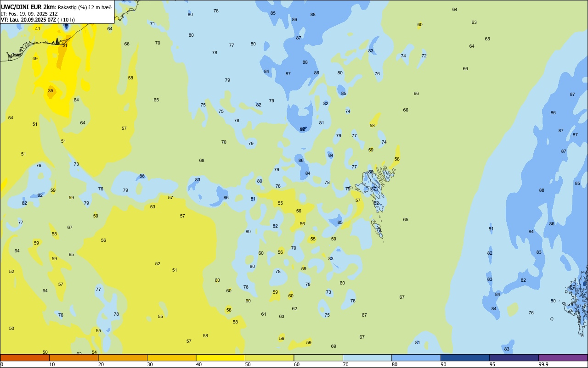Pick the 60–70 light green legend swatch
The width and height of the screenshot is (588, 368).
[x=318, y=357]
